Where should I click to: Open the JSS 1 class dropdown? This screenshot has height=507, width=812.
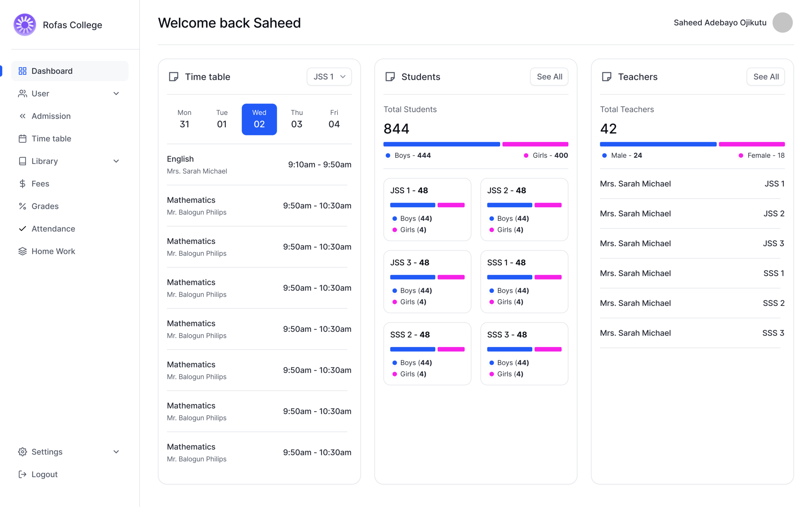click(329, 77)
